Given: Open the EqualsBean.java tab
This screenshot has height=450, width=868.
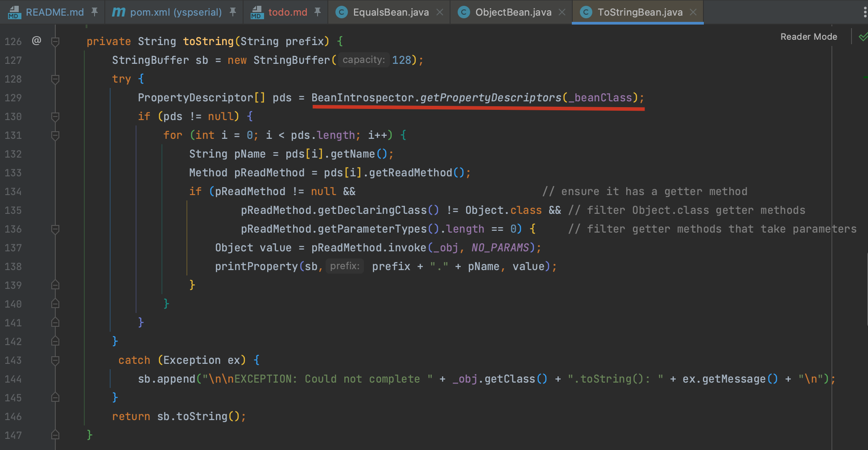Looking at the screenshot, I should pyautogui.click(x=390, y=12).
